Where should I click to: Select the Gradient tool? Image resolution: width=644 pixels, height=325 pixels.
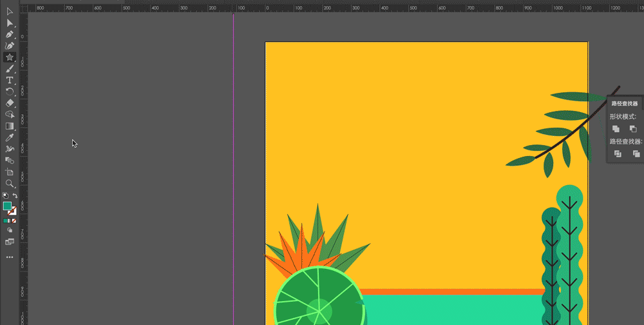[x=10, y=126]
